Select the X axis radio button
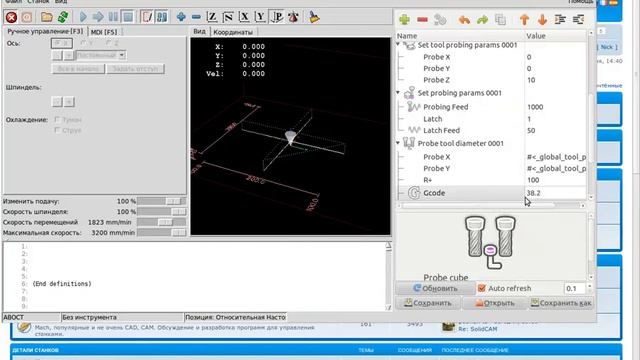This screenshot has height=360, width=640. (62, 43)
